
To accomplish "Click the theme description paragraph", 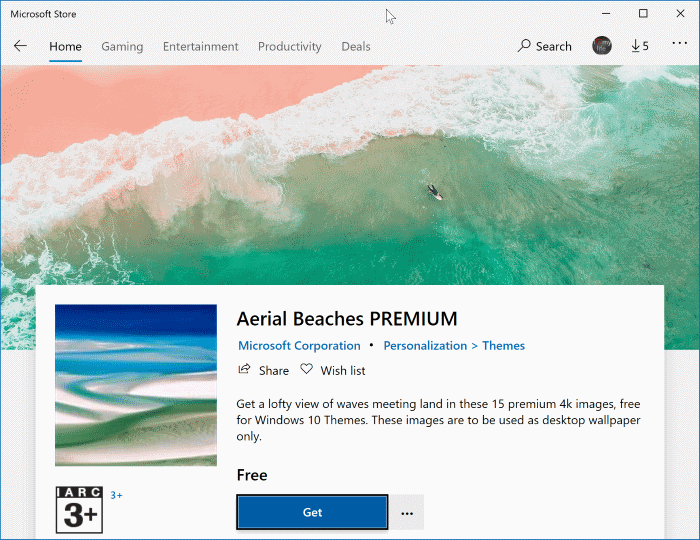I will pos(438,420).
